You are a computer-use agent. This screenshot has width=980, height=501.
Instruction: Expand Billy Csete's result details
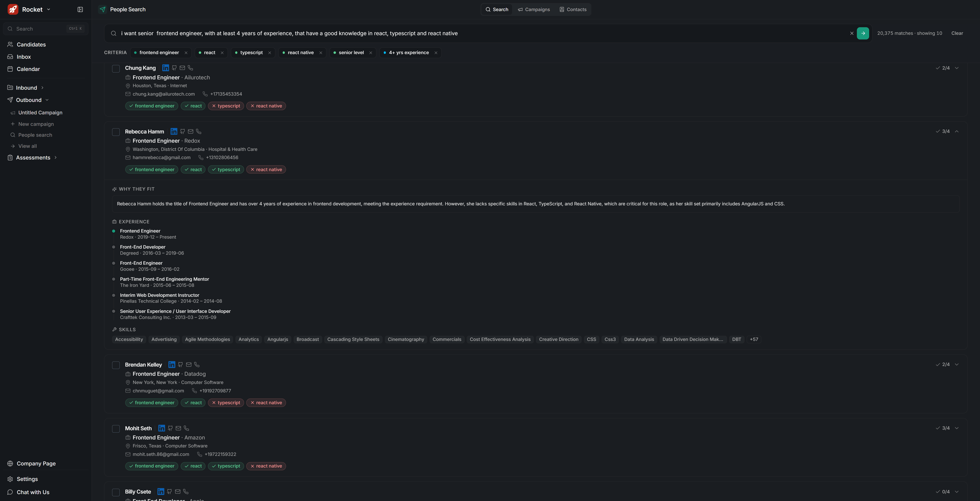tap(957, 492)
